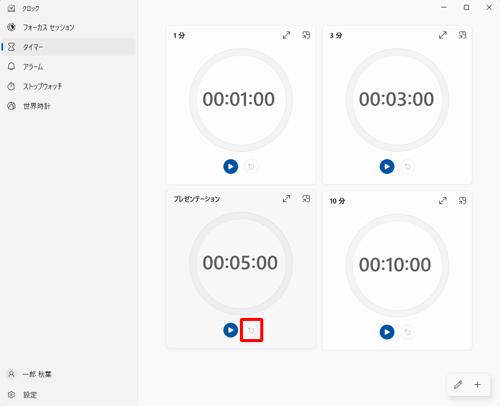500x406 pixels.
Task: Keep the プレゼンテーション timer on top
Action: 306,199
